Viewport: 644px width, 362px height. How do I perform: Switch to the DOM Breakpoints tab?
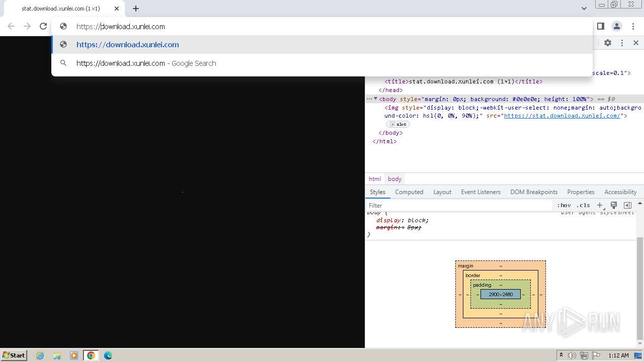click(534, 192)
